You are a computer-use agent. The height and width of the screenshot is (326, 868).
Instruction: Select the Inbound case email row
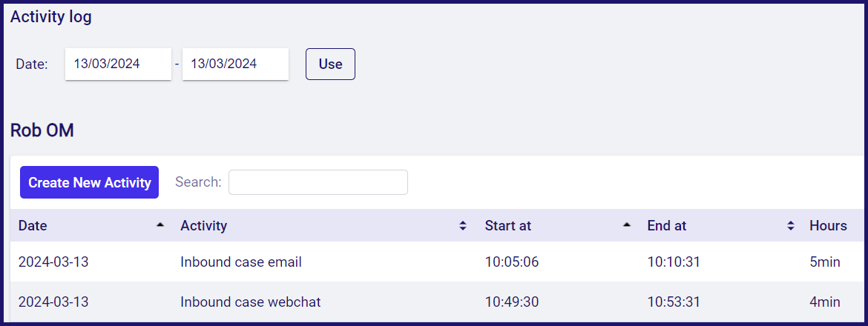(x=241, y=262)
